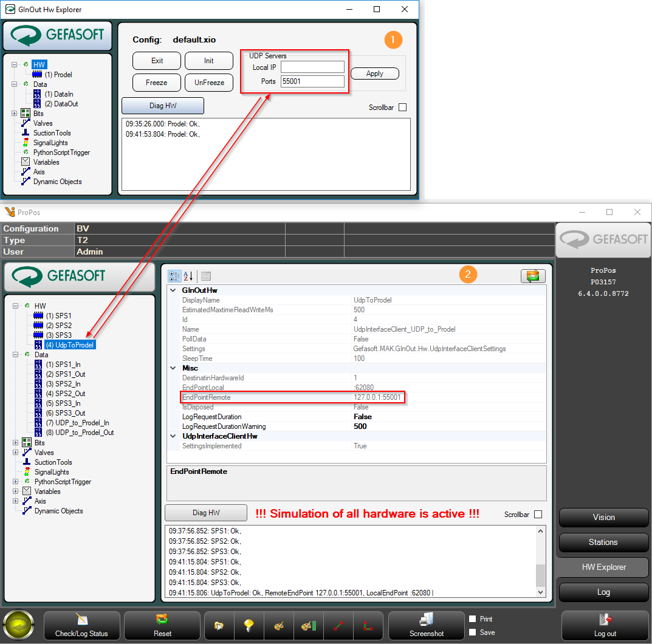The image size is (652, 644).
Task: Take a Screenshot using bottom toolbar
Action: [x=426, y=625]
